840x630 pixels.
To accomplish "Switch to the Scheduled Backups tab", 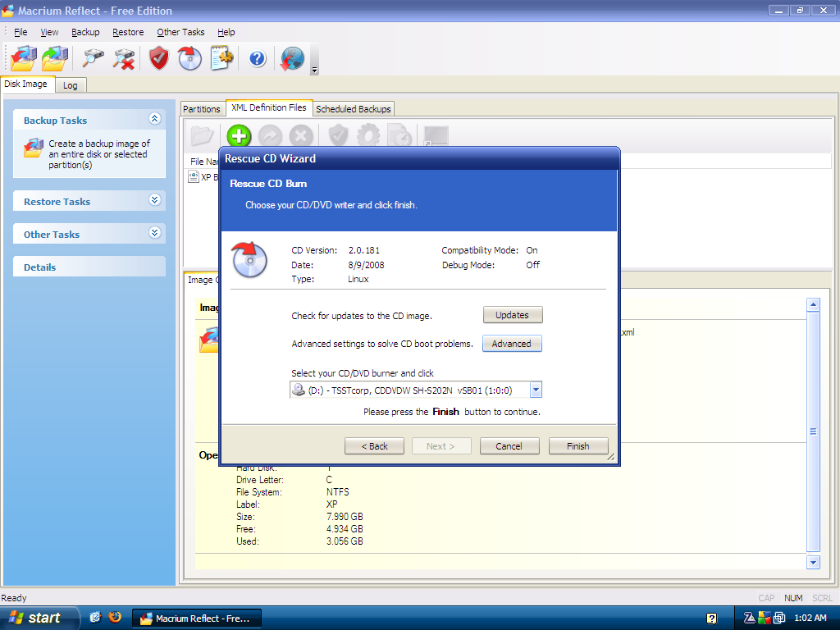I will [x=354, y=109].
